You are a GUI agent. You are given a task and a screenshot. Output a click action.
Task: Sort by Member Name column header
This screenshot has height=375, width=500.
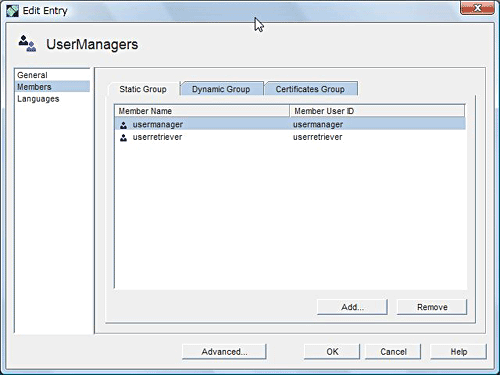[202, 111]
